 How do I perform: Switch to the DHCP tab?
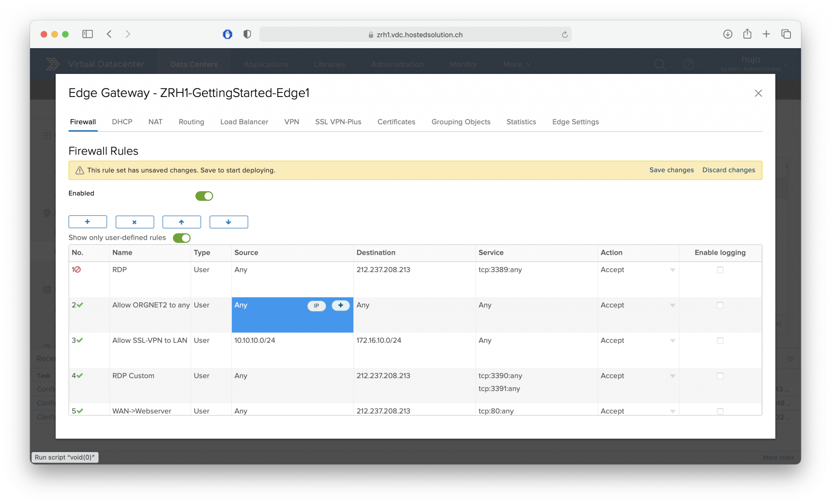tap(122, 122)
